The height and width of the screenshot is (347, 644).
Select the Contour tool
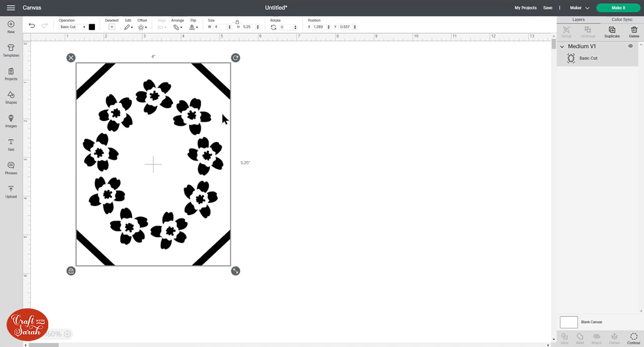pyautogui.click(x=633, y=337)
